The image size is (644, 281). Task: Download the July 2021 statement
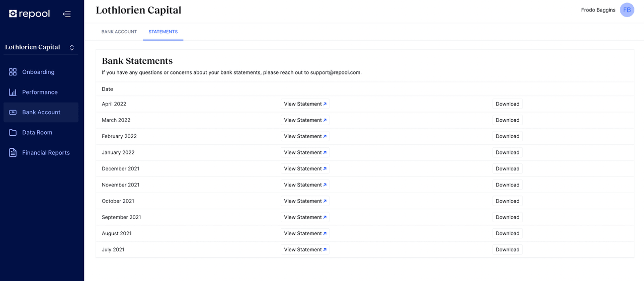pyautogui.click(x=507, y=250)
